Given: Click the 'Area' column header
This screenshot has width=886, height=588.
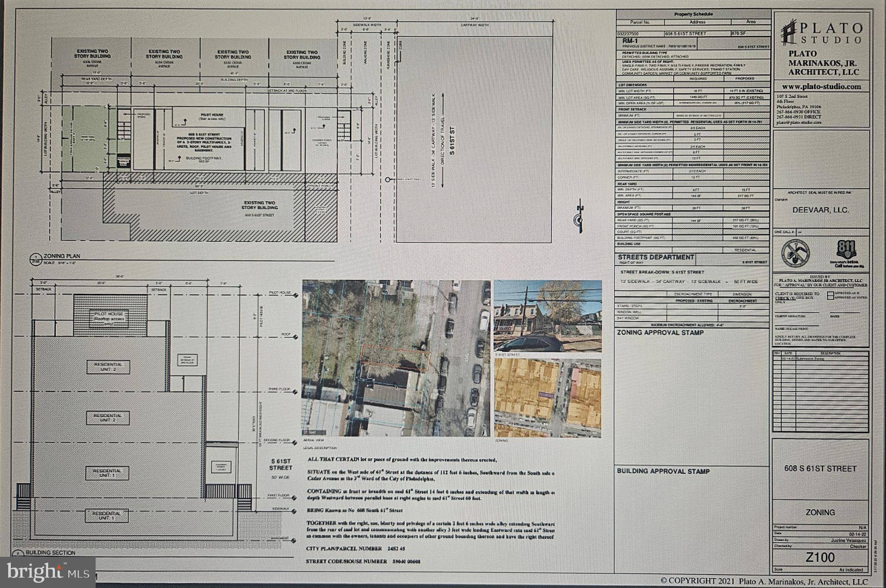Looking at the screenshot, I should (x=751, y=22).
